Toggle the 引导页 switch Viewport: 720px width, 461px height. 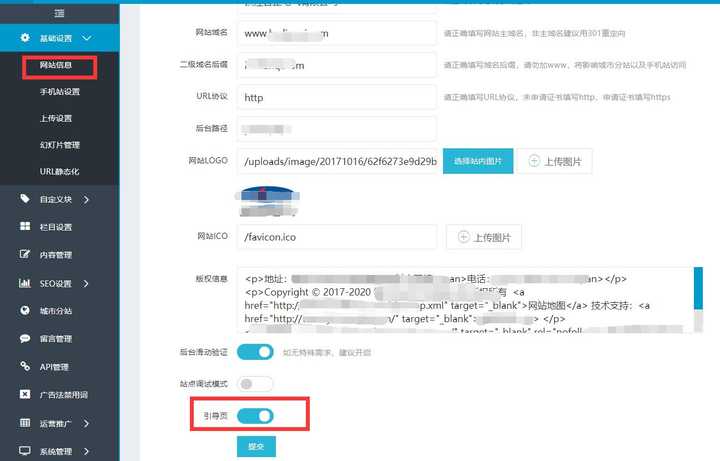click(255, 416)
